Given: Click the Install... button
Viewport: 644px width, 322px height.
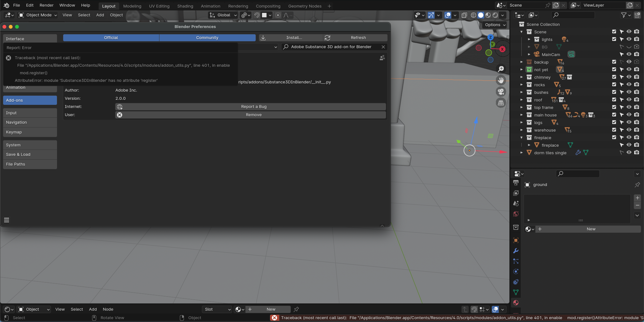Looking at the screenshot, I should pyautogui.click(x=291, y=38).
